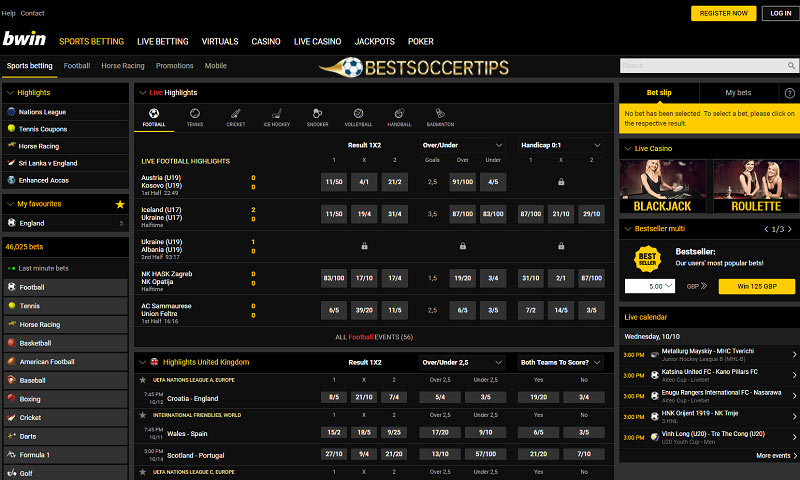Open Darts in the sports list

[65, 436]
